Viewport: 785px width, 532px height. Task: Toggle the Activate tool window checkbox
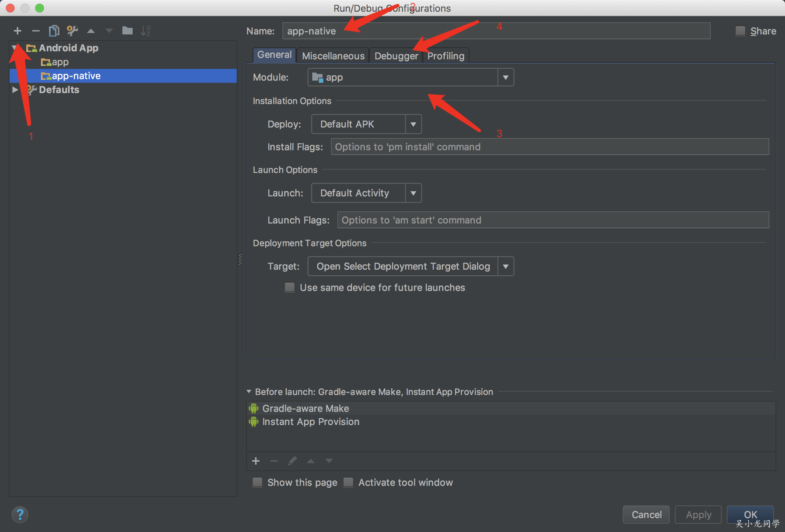[349, 483]
